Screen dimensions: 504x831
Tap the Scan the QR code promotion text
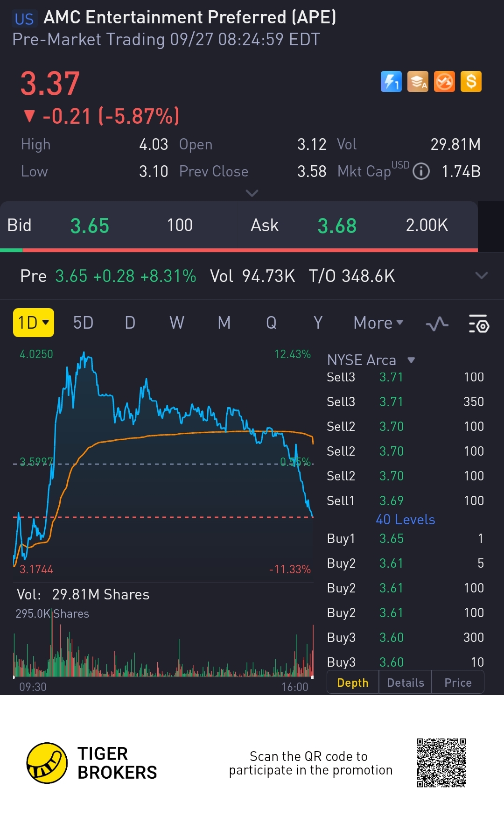click(311, 763)
